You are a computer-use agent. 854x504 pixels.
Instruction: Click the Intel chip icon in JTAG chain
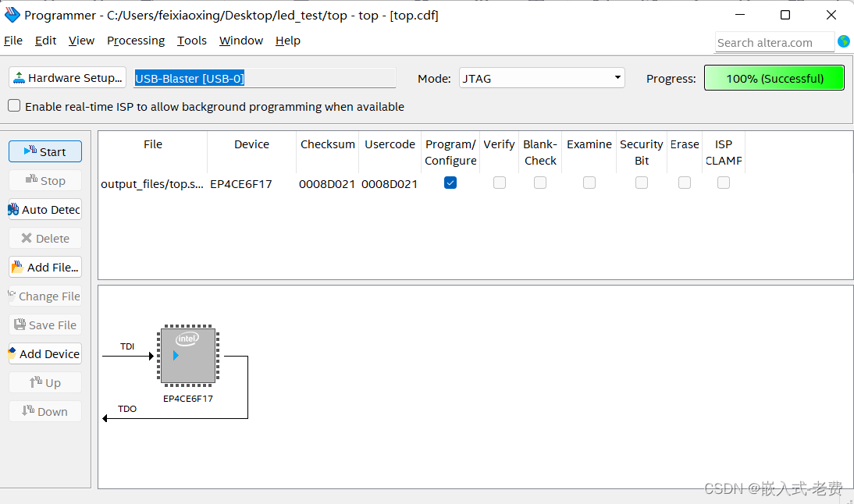(x=188, y=356)
